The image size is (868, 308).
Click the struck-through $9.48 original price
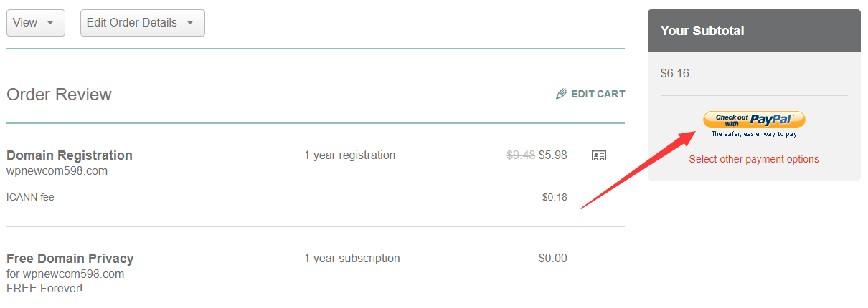(521, 155)
